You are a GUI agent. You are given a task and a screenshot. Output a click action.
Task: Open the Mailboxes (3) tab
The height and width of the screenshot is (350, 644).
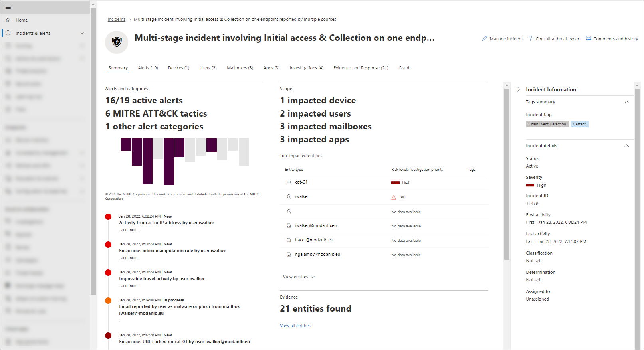pyautogui.click(x=240, y=68)
